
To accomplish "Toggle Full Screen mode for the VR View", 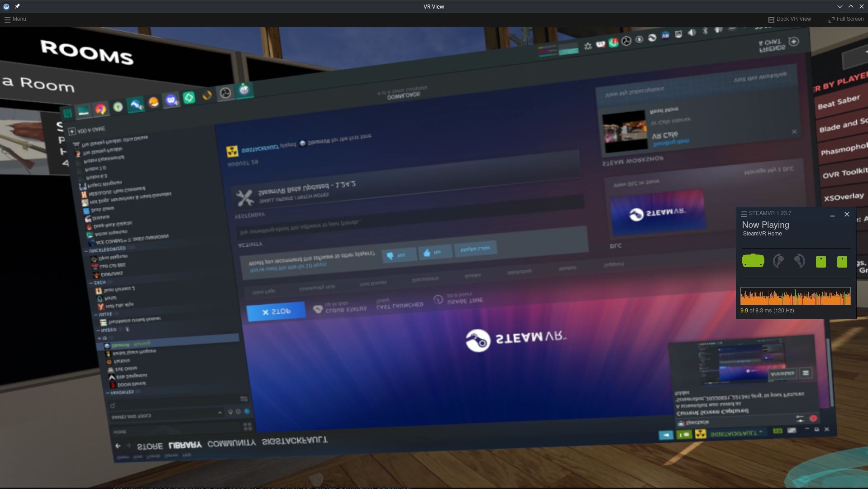I will point(845,19).
